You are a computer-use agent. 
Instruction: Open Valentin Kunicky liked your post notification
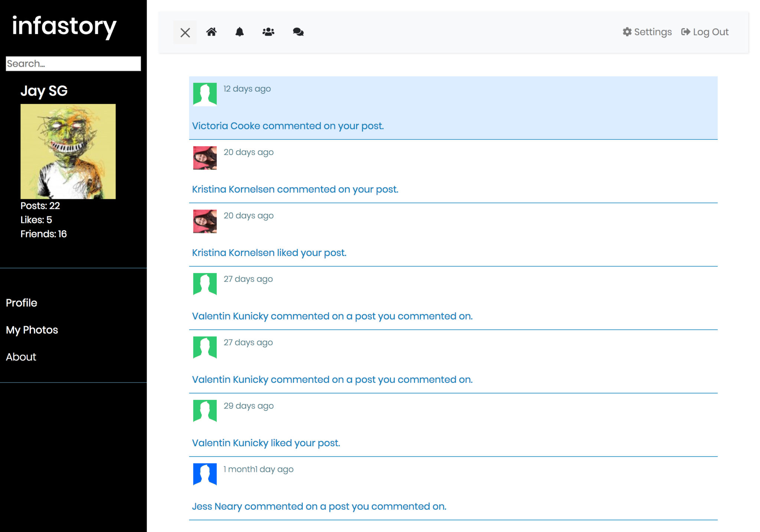pos(266,443)
